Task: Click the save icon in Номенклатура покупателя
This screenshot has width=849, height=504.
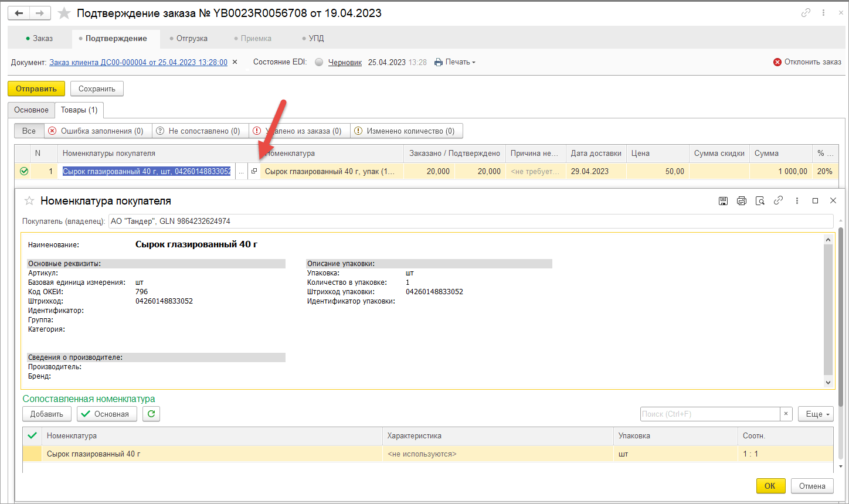Action: pos(723,200)
